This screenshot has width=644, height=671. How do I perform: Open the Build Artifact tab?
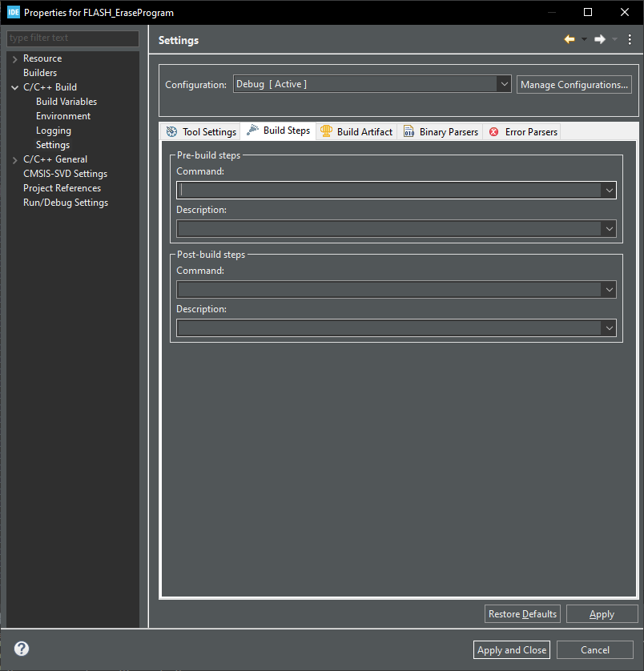point(356,131)
